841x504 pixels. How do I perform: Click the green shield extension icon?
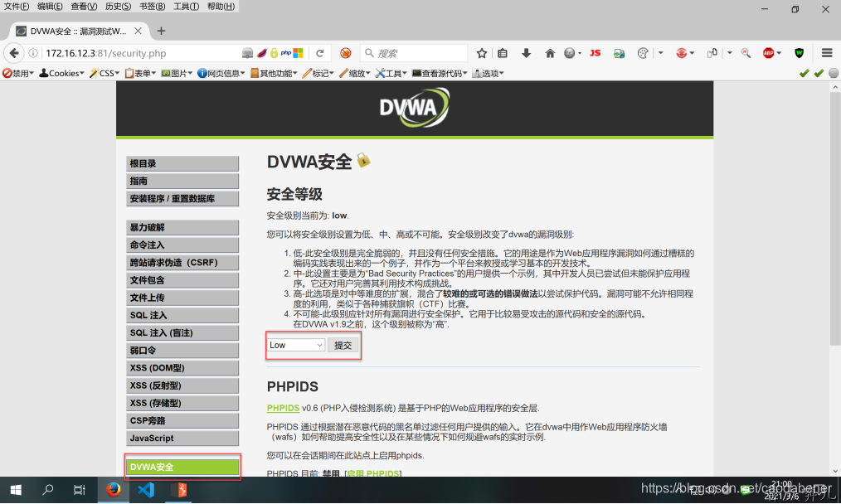tap(800, 53)
